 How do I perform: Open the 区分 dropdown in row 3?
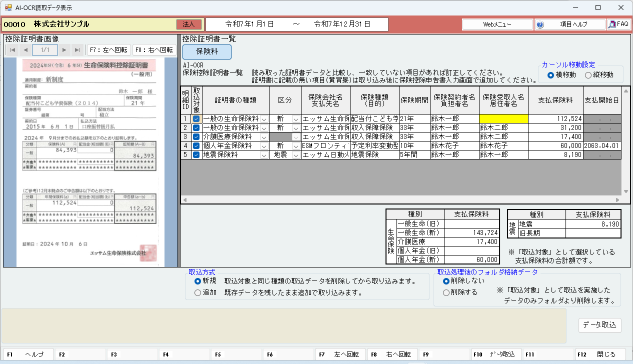[295, 137]
